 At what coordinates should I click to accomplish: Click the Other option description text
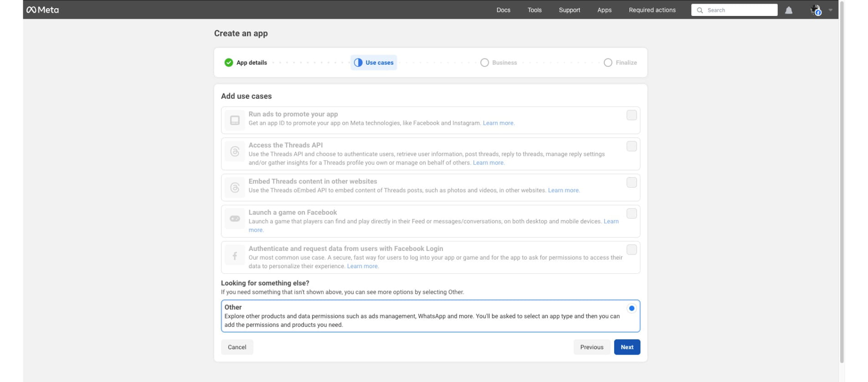click(422, 321)
